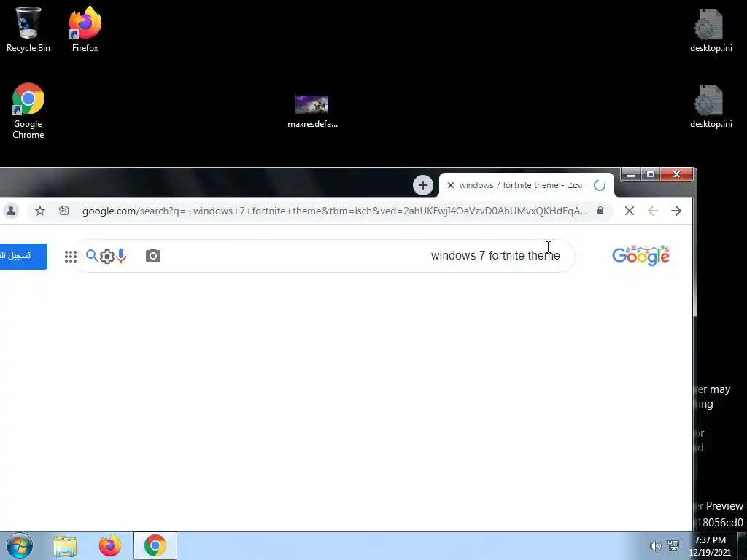This screenshot has width=747, height=560.
Task: Bookmark this page with the star icon
Action: click(x=40, y=211)
